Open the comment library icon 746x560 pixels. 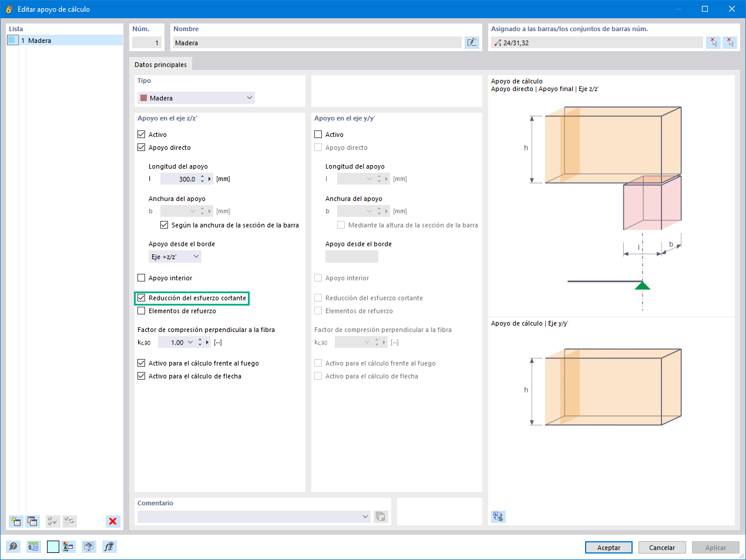(x=381, y=517)
